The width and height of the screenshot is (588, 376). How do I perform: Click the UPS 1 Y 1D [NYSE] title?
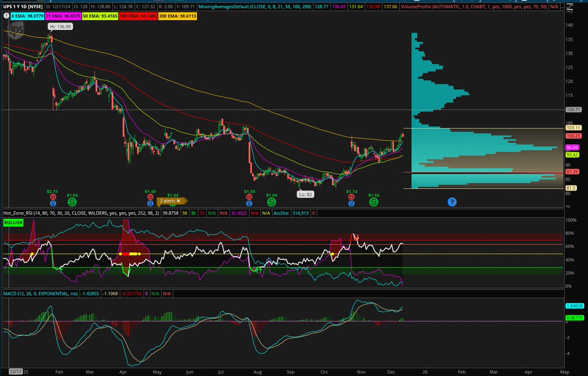tap(22, 7)
